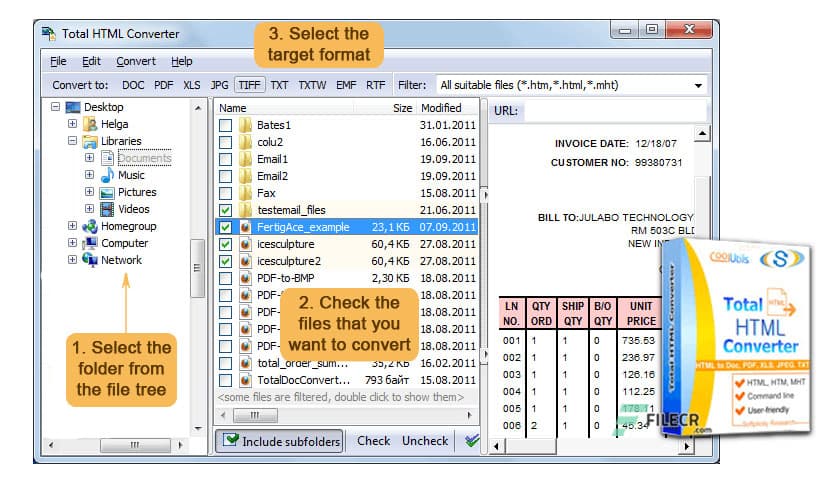Click the TotalDocConvert file icon
836x484 pixels.
[245, 380]
